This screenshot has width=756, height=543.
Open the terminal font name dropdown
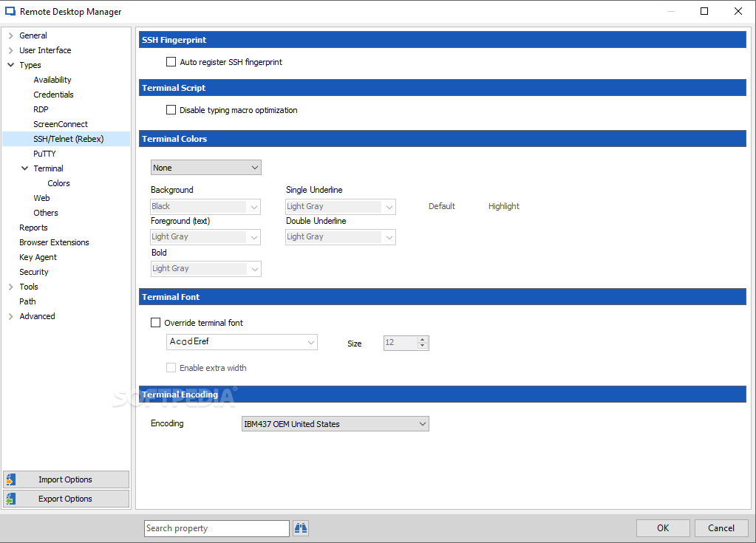point(242,341)
